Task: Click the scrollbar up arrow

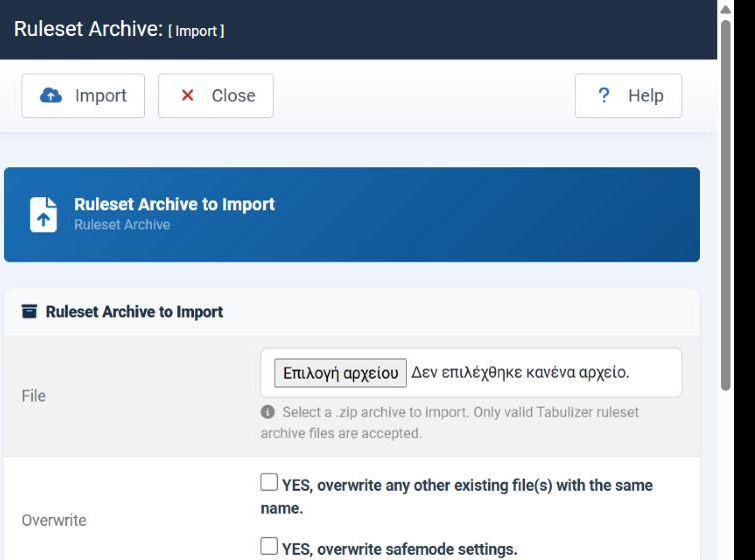Action: coord(726,9)
